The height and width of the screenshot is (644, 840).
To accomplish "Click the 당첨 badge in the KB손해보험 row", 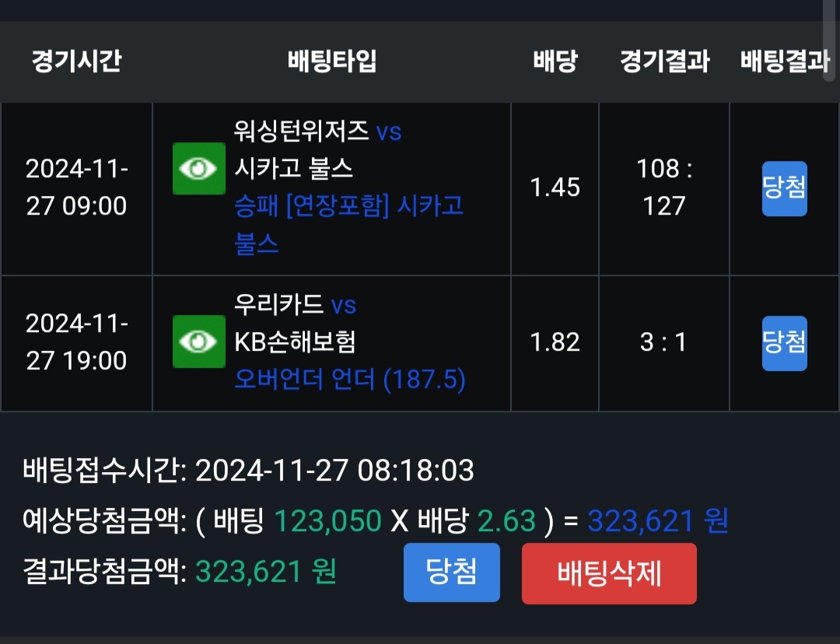I will [x=784, y=343].
